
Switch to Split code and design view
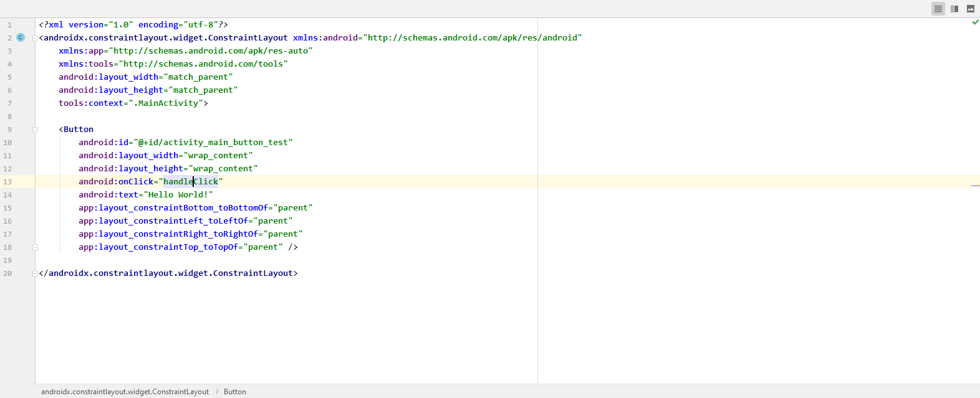click(x=954, y=9)
